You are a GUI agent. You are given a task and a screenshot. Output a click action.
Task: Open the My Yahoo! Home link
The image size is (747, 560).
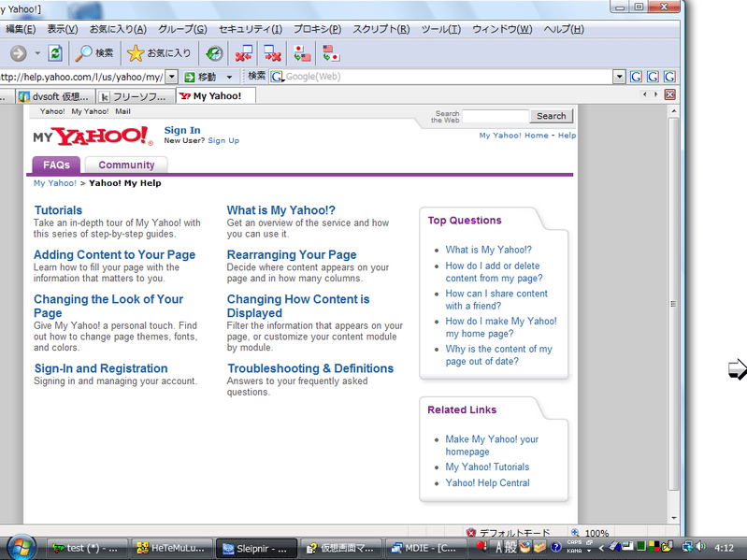pyautogui.click(x=513, y=136)
